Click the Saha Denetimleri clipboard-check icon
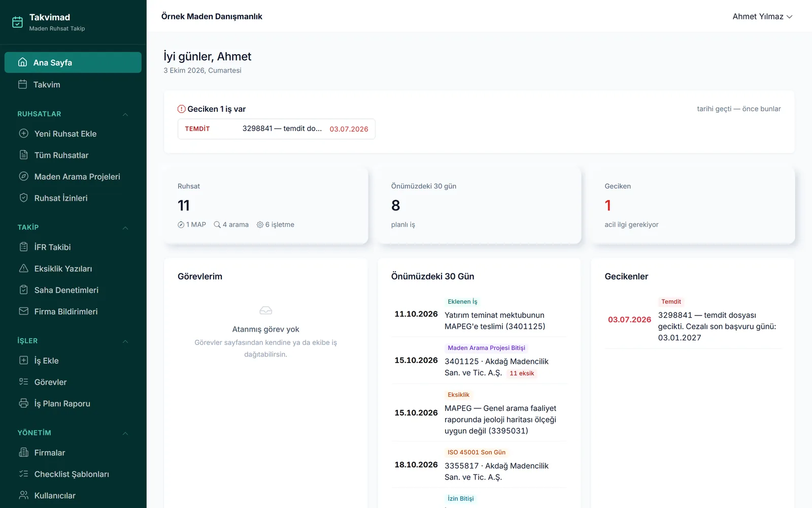812x508 pixels. (23, 290)
